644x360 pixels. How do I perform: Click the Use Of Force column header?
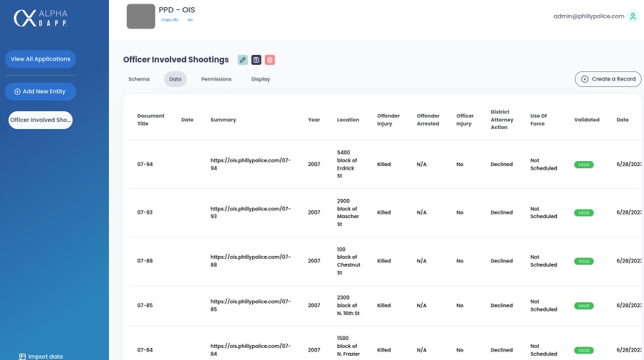539,120
